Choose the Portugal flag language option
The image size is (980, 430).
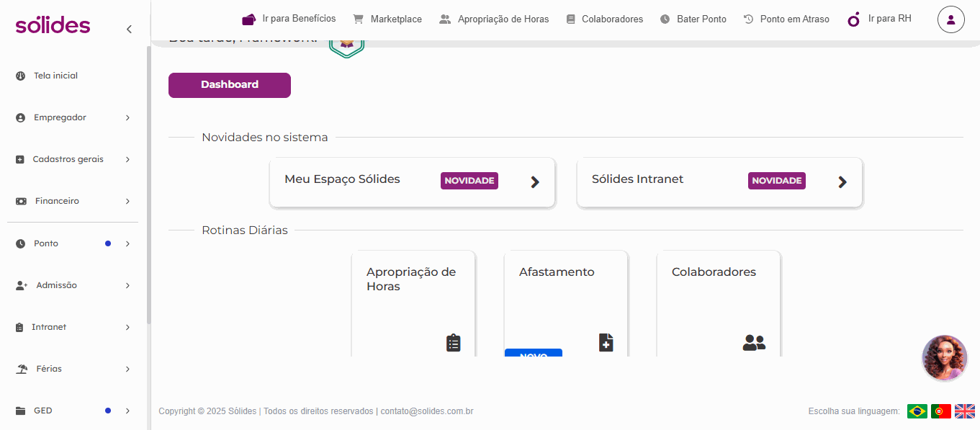(940, 411)
